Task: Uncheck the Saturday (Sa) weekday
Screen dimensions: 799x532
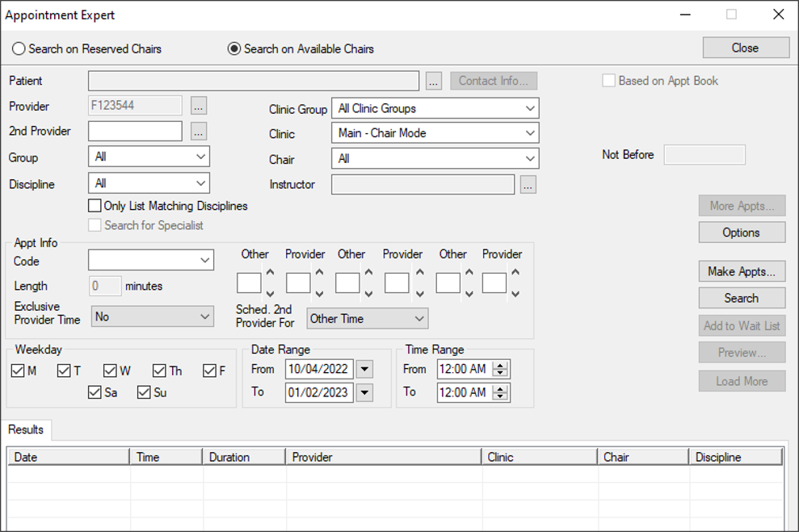Action: click(95, 392)
